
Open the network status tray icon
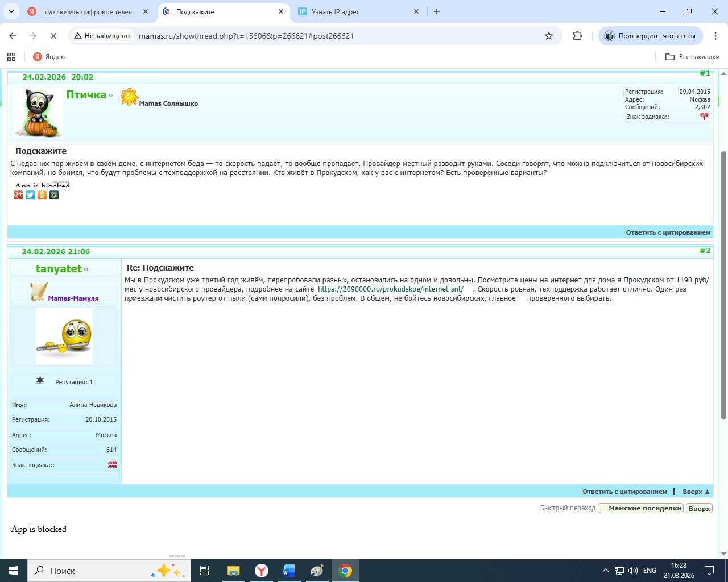[x=619, y=571]
